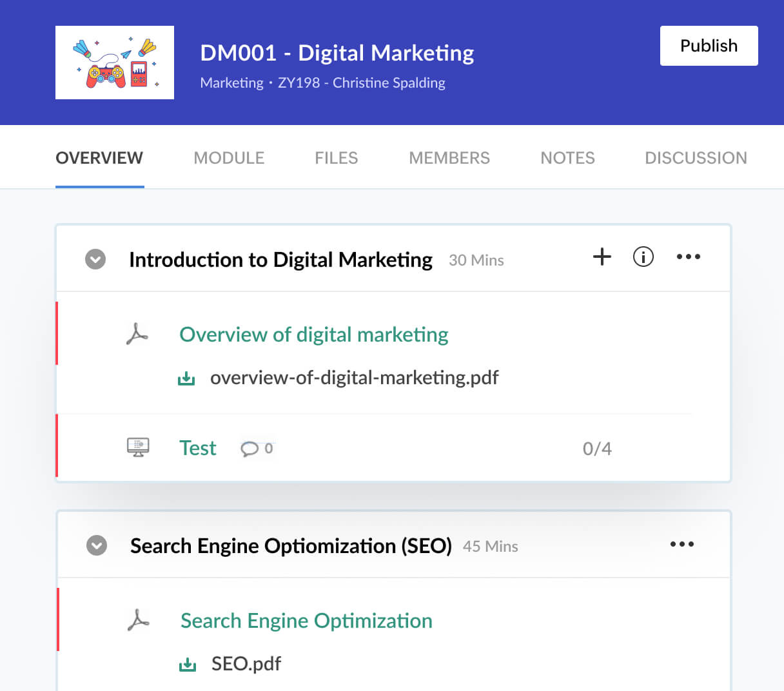Click the course thumbnail image

pos(115,63)
